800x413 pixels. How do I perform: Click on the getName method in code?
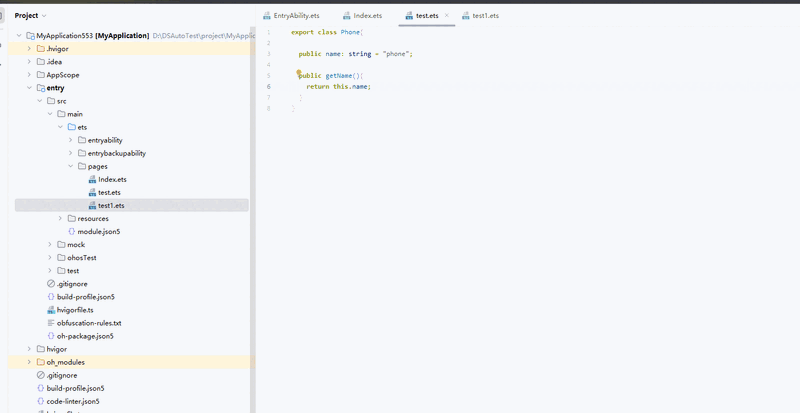click(x=342, y=75)
